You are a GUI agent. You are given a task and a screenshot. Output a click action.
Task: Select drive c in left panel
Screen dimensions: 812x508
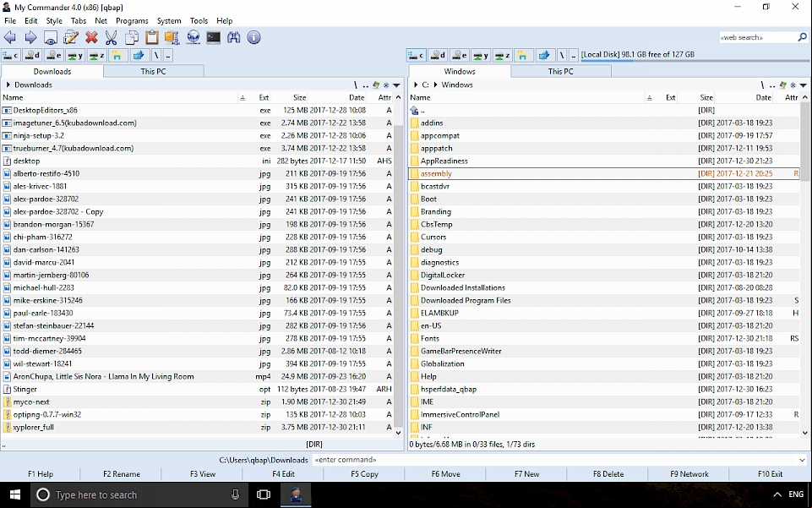[10, 55]
